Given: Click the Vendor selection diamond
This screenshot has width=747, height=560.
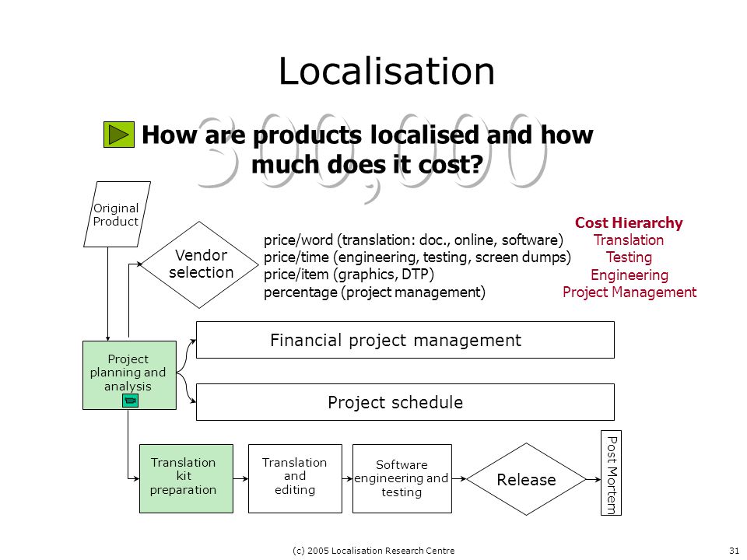Looking at the screenshot, I should tap(200, 264).
